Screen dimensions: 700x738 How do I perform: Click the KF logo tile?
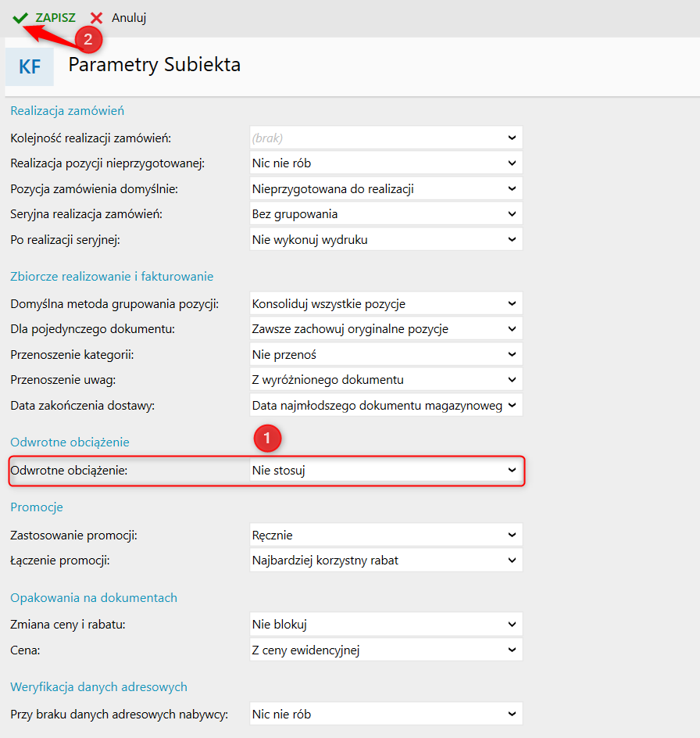[30, 66]
